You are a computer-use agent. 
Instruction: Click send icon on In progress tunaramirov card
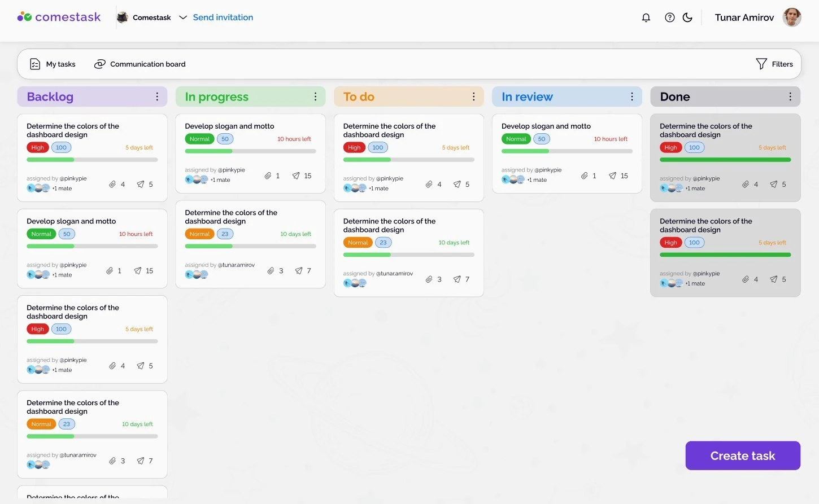[x=299, y=271]
